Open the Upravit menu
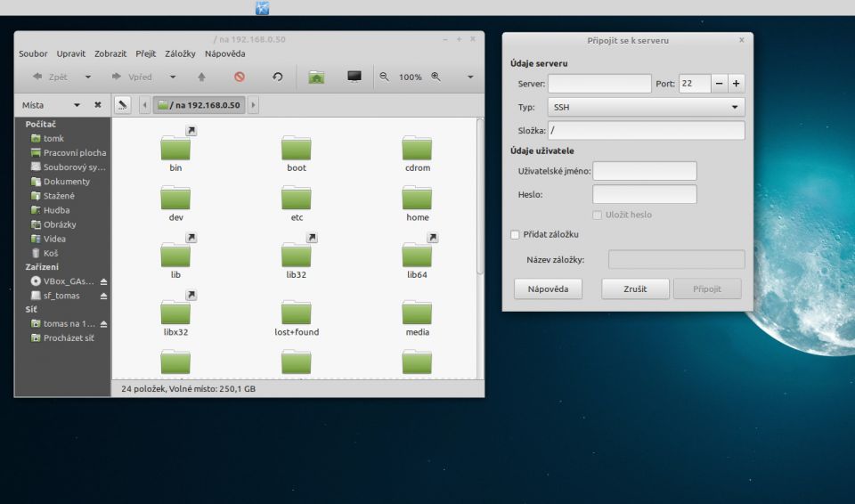This screenshot has width=855, height=504. click(71, 53)
